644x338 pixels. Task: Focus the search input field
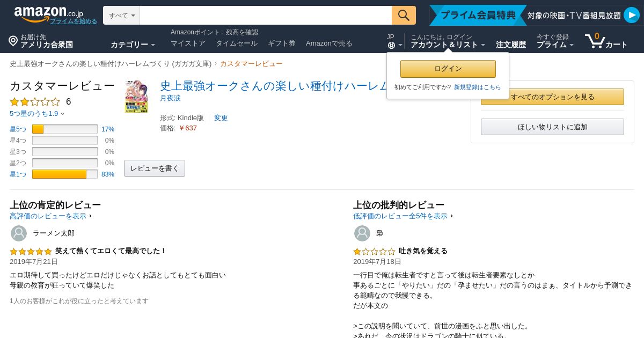pyautogui.click(x=266, y=15)
